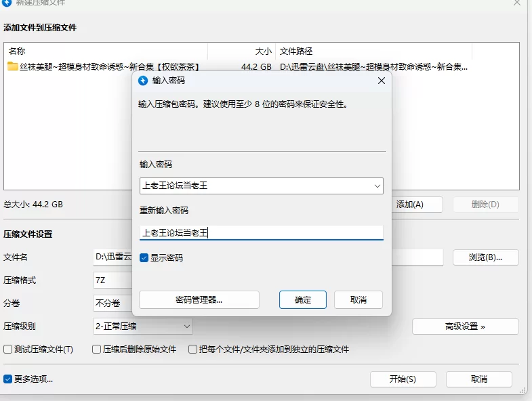This screenshot has width=532, height=401.
Task: Open the 压缩级别 dropdown showing 2-正常压缩
Action: click(x=142, y=326)
